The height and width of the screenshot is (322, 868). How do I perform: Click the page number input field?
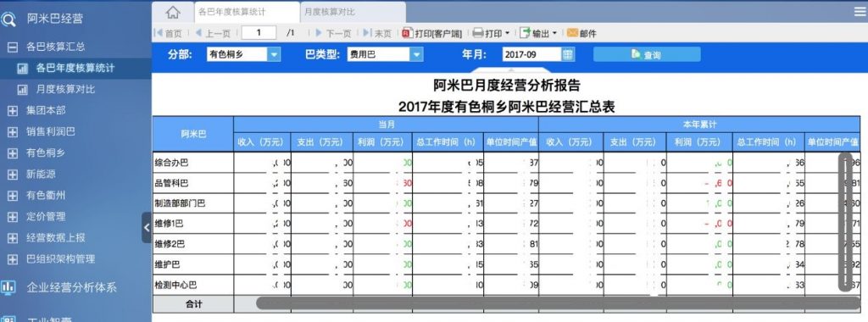point(259,33)
